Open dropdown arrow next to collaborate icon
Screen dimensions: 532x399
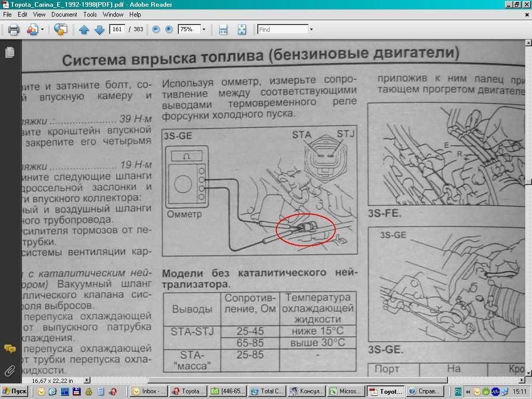[x=42, y=30]
